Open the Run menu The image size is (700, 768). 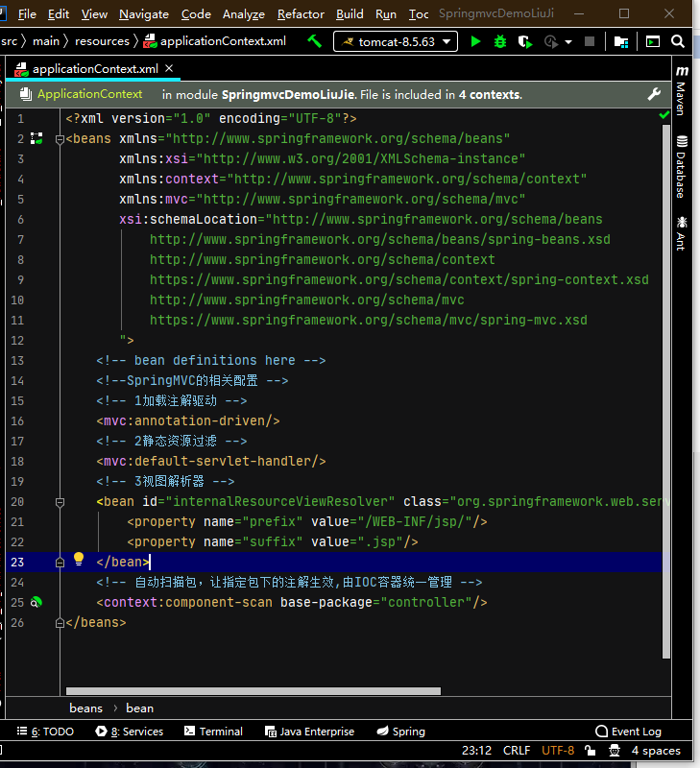point(385,14)
